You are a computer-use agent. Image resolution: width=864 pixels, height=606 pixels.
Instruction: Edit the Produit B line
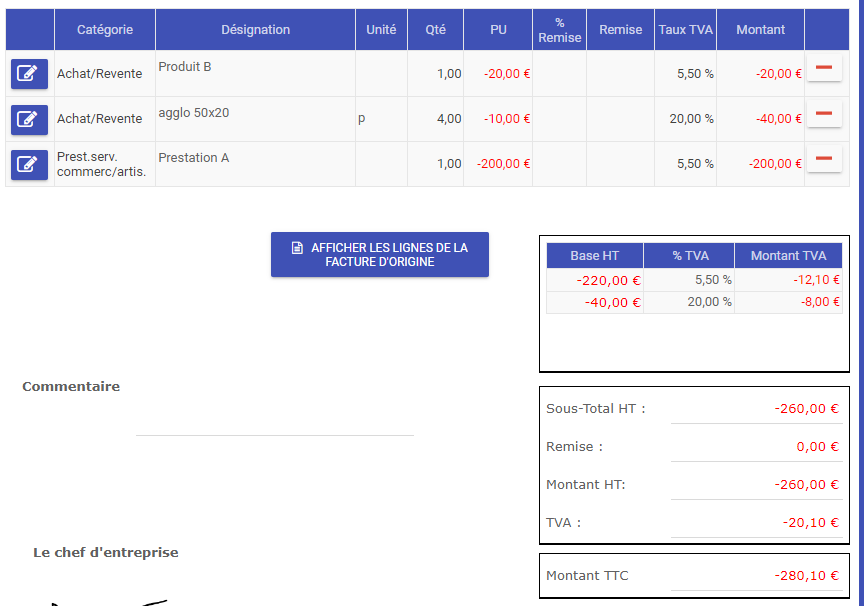(x=29, y=74)
